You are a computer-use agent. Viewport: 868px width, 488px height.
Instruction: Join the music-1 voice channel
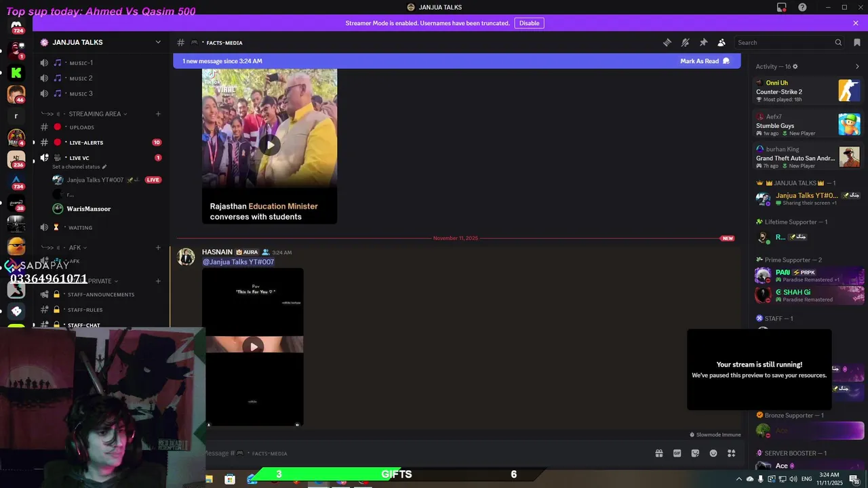point(102,63)
